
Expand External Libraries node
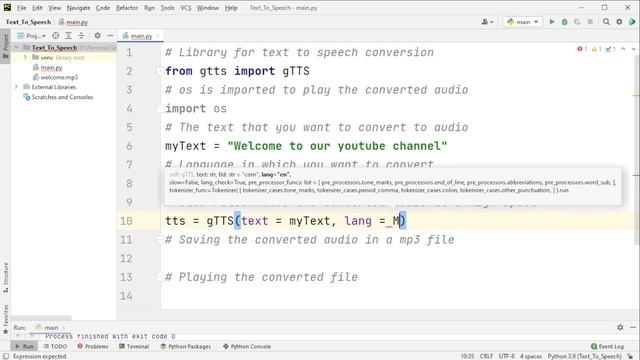tap(16, 87)
